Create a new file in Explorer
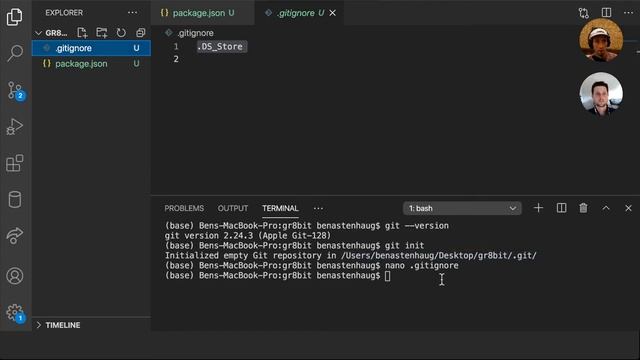Image resolution: width=640 pixels, height=360 pixels. pyautogui.click(x=82, y=33)
